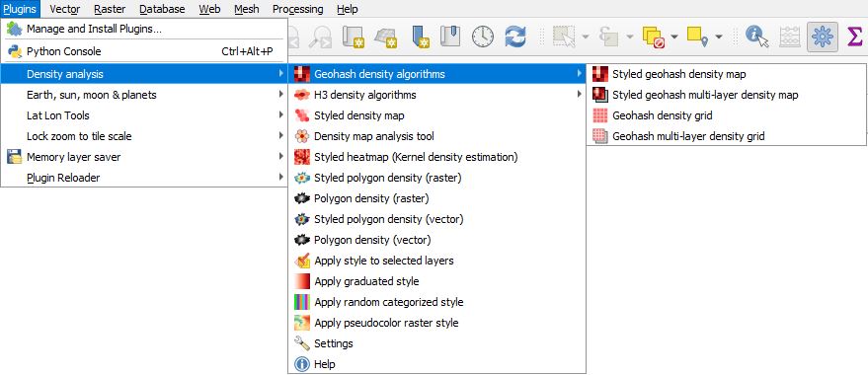Image resolution: width=868 pixels, height=375 pixels.
Task: Open dropdown arrow beside Select Features tool
Action: click(x=586, y=37)
